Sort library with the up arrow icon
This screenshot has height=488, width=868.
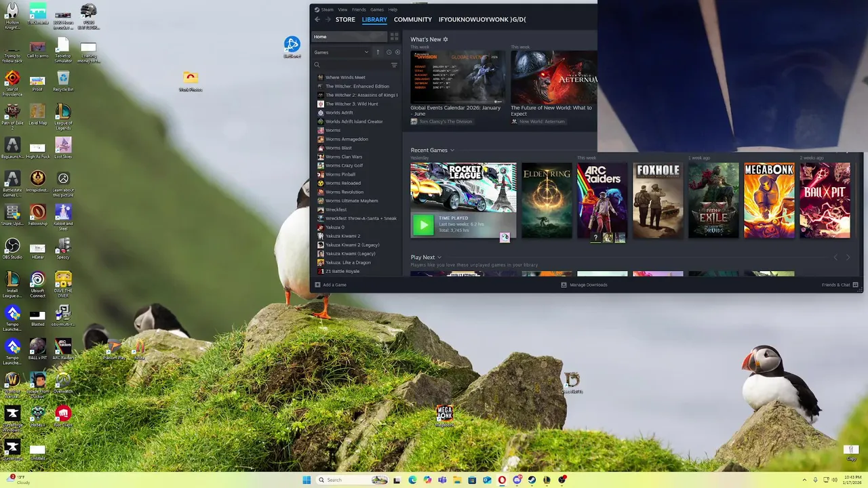pos(378,52)
